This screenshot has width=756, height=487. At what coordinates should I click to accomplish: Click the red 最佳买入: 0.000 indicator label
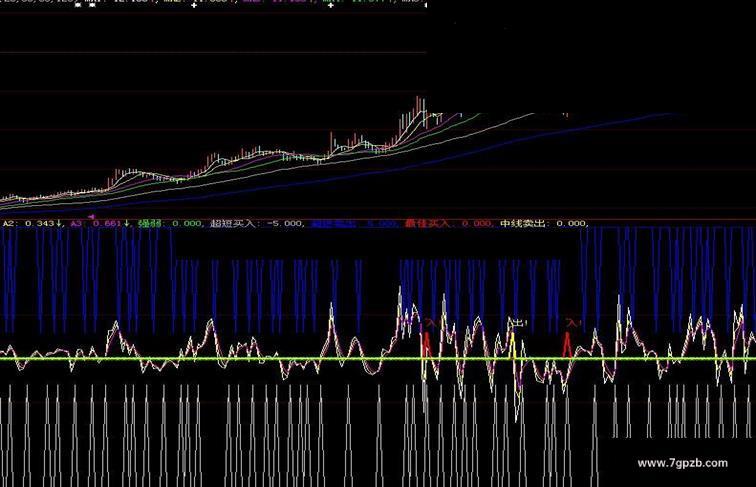[449, 223]
